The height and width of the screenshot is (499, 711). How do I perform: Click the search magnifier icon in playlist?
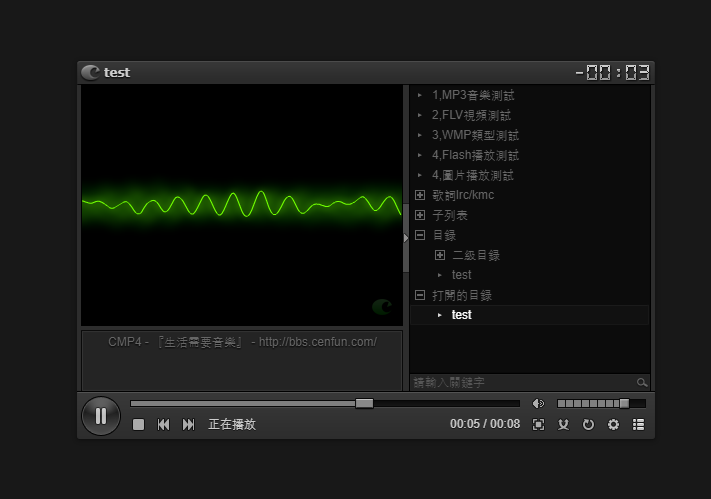(642, 383)
